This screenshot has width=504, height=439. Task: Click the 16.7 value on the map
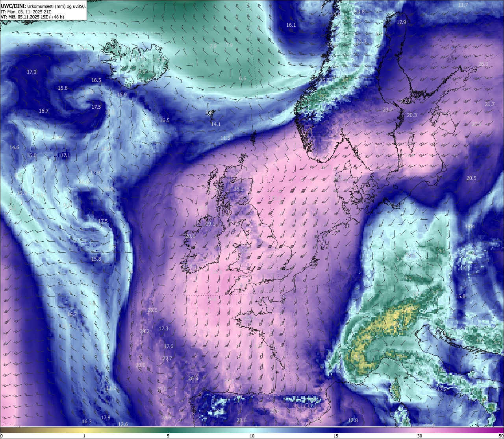(x=44, y=111)
